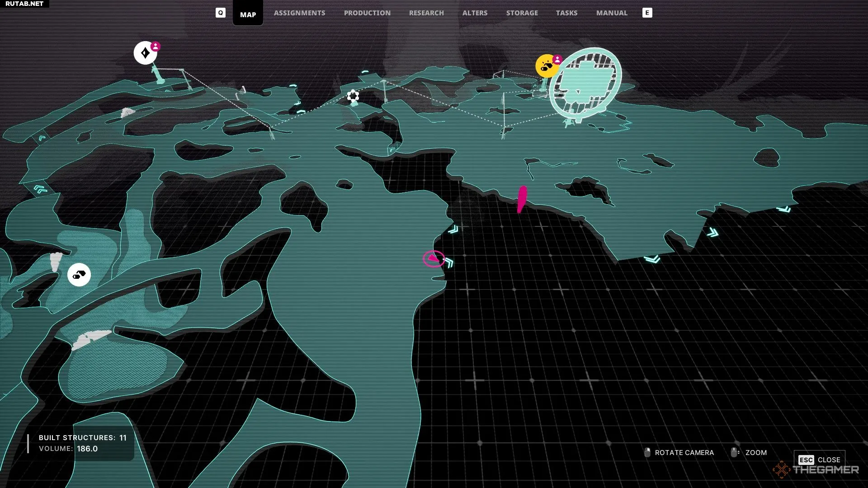The height and width of the screenshot is (488, 868).
Task: Select the white rocks resource marker
Action: coord(79,275)
